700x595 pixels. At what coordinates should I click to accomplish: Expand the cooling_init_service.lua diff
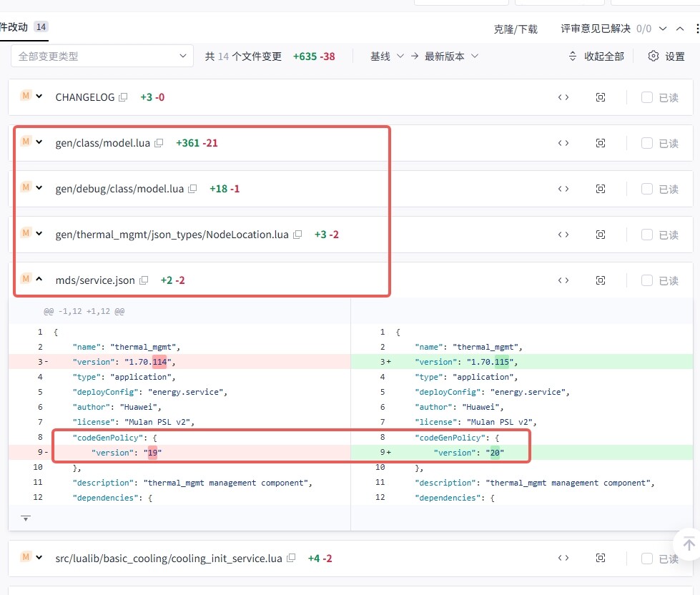pyautogui.click(x=39, y=557)
